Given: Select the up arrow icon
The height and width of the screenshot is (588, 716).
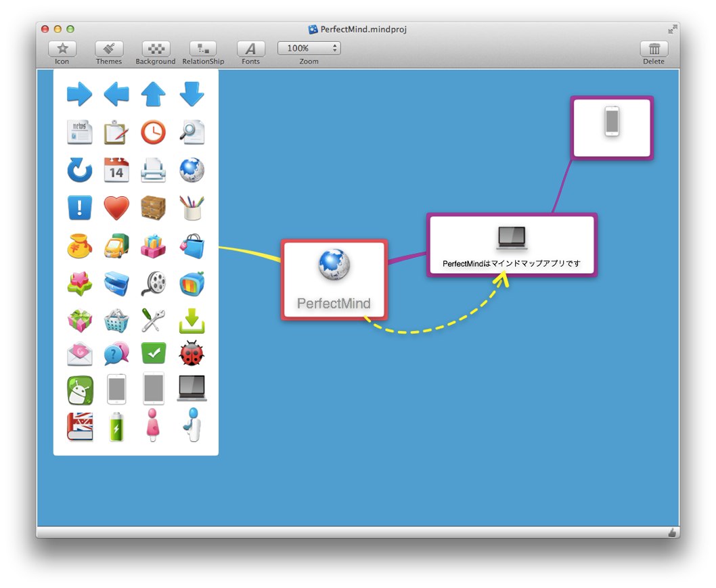Looking at the screenshot, I should pyautogui.click(x=154, y=95).
